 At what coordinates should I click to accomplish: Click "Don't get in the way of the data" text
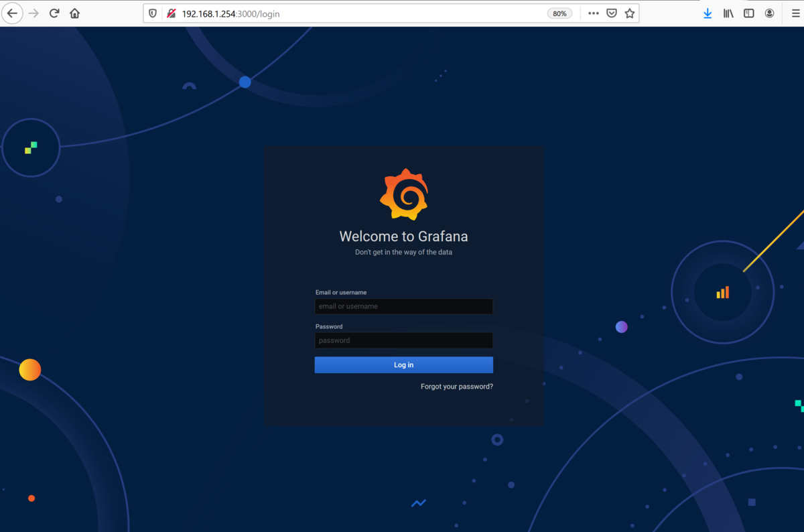click(403, 253)
